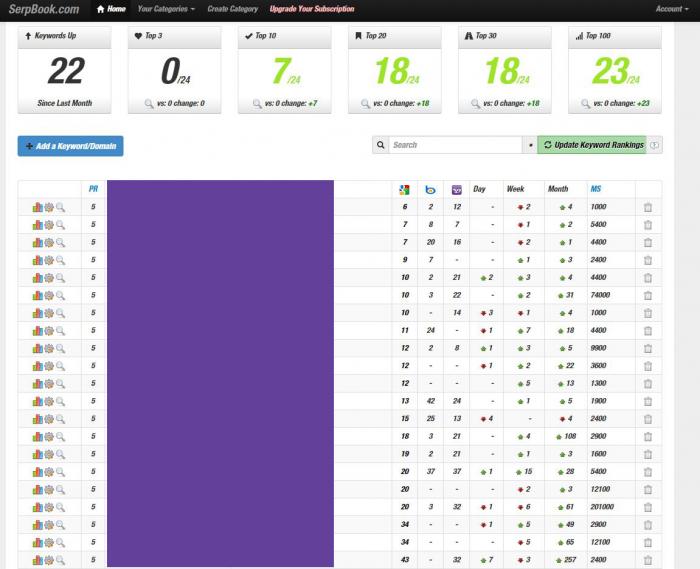Open settings gear for the 74000 searches row

tap(49, 295)
